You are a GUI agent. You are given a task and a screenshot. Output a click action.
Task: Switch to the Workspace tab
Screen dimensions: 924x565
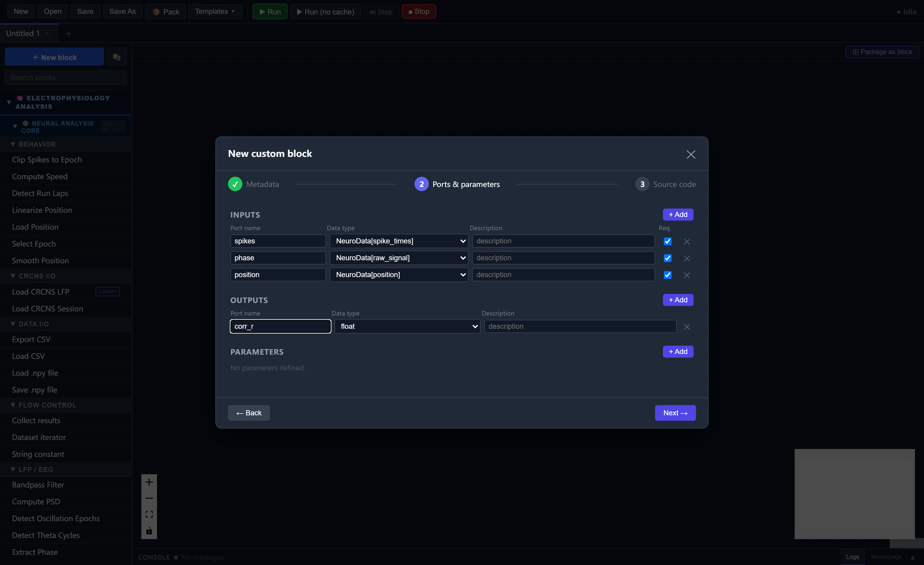[x=886, y=557]
